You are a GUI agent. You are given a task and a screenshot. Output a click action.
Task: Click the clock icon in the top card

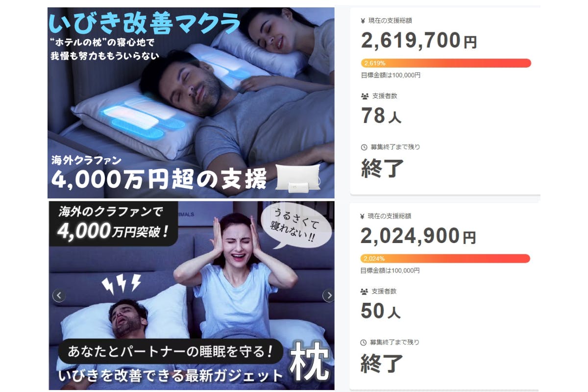[x=364, y=147]
